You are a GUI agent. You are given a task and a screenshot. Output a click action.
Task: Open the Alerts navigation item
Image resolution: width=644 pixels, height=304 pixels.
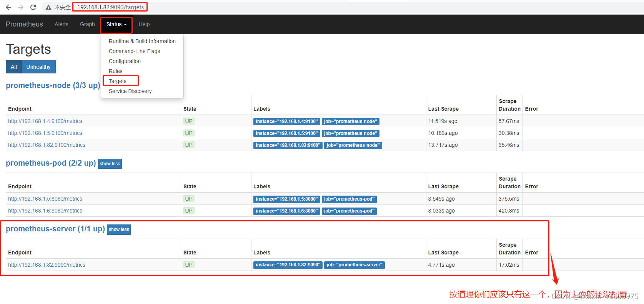pos(62,24)
